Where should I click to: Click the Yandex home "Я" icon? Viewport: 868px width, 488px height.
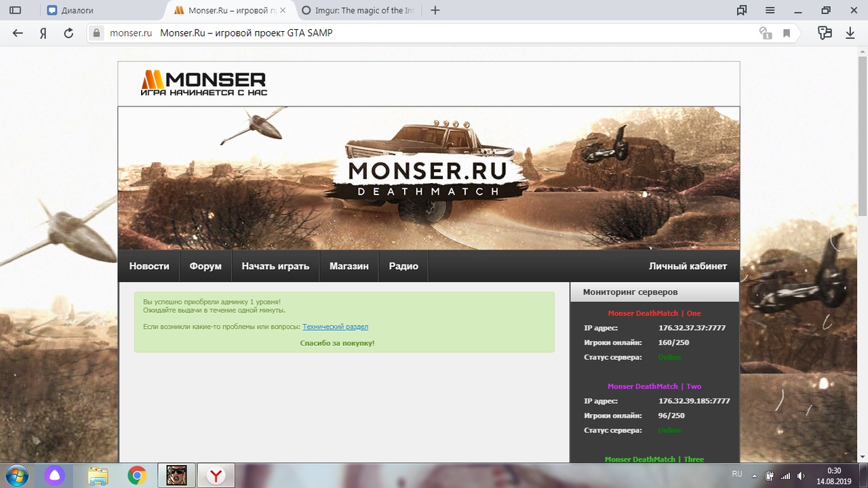point(43,33)
